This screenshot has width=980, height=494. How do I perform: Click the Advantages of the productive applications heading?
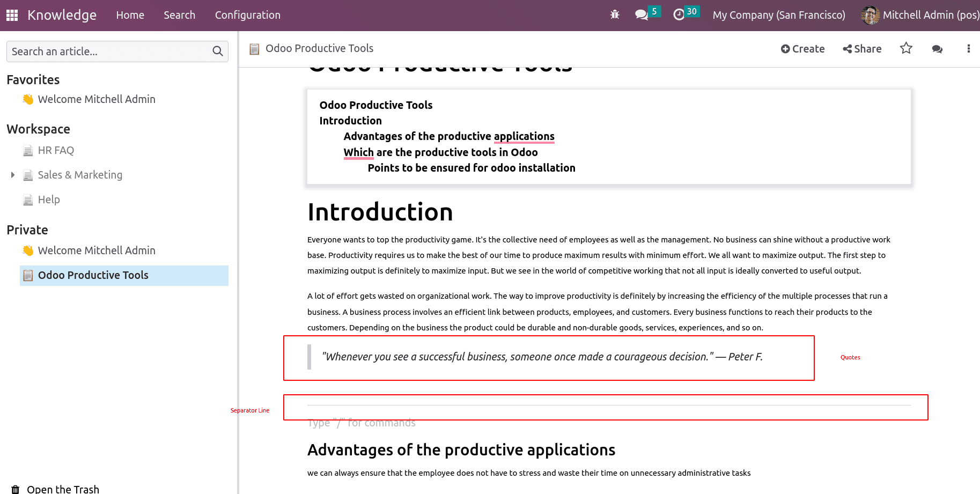461,449
